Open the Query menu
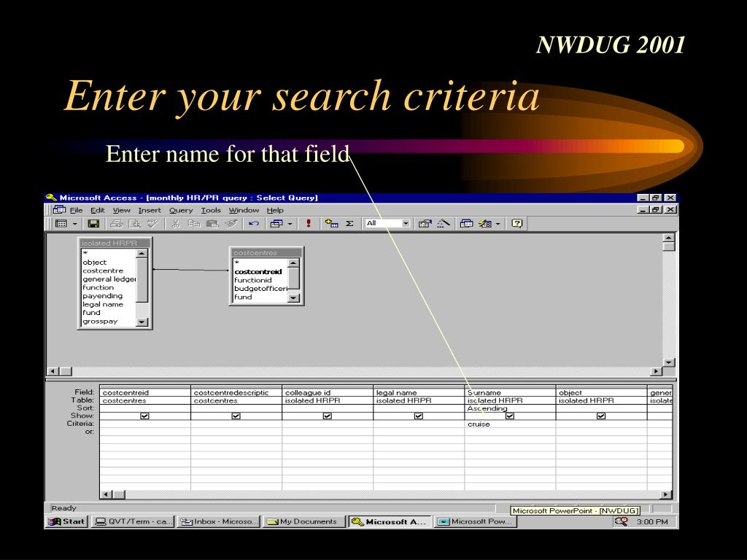 (181, 210)
